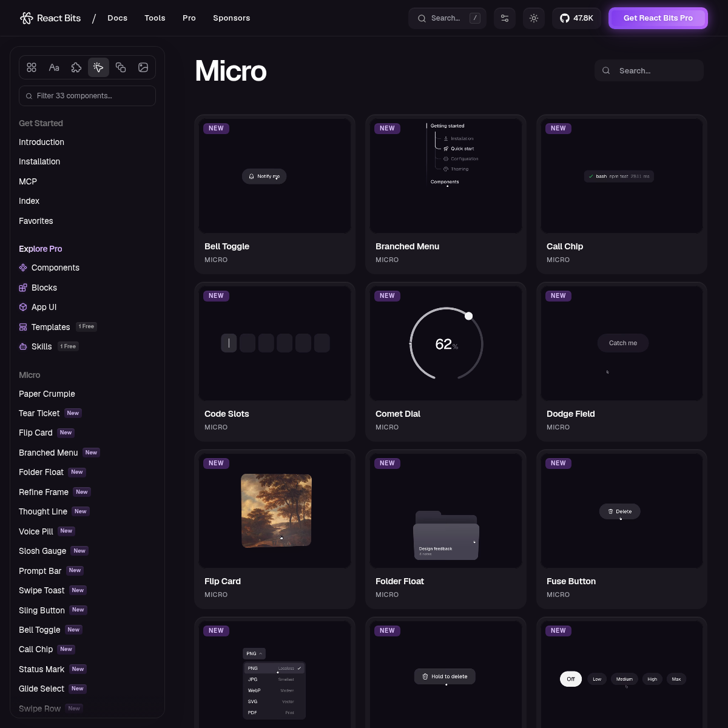Open Branched Menu in sidebar list

[48, 453]
